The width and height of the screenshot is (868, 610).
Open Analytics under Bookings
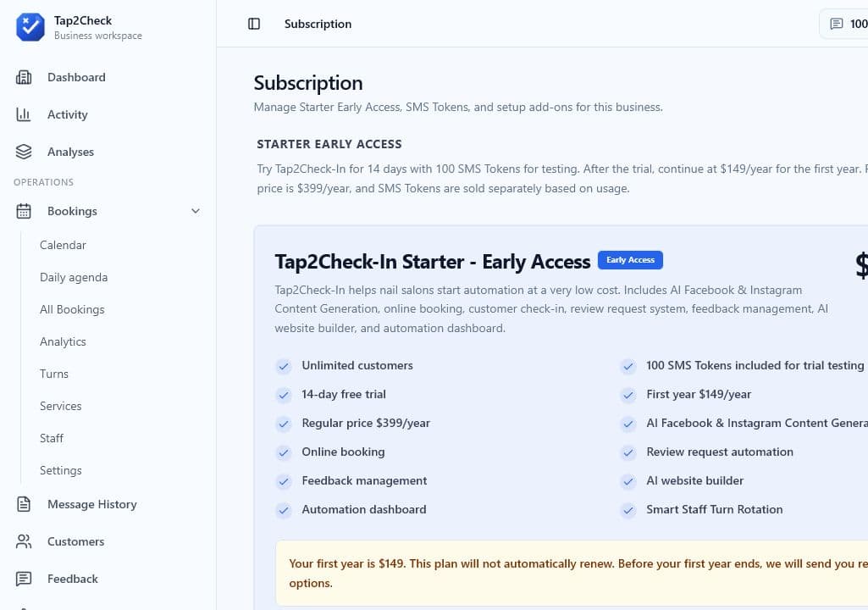coord(64,341)
